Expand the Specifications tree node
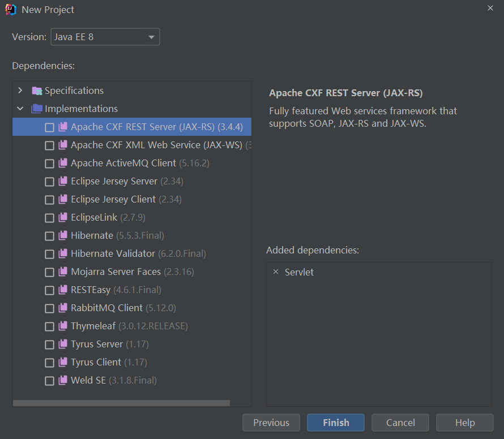 pyautogui.click(x=20, y=91)
